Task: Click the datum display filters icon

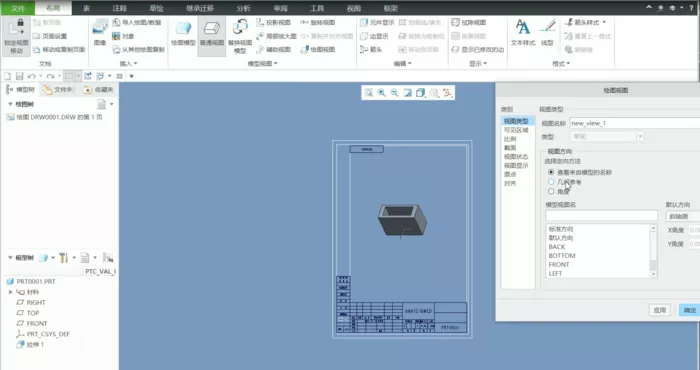Action: pyautogui.click(x=447, y=92)
